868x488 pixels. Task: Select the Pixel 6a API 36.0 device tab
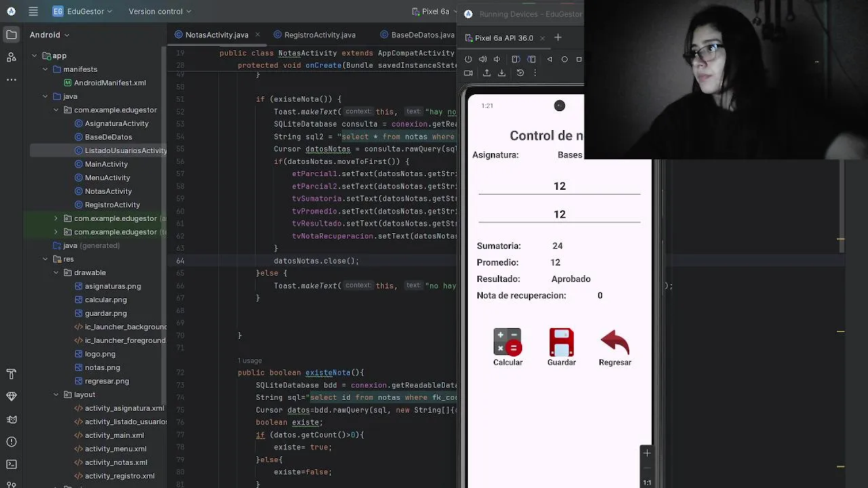pos(503,38)
